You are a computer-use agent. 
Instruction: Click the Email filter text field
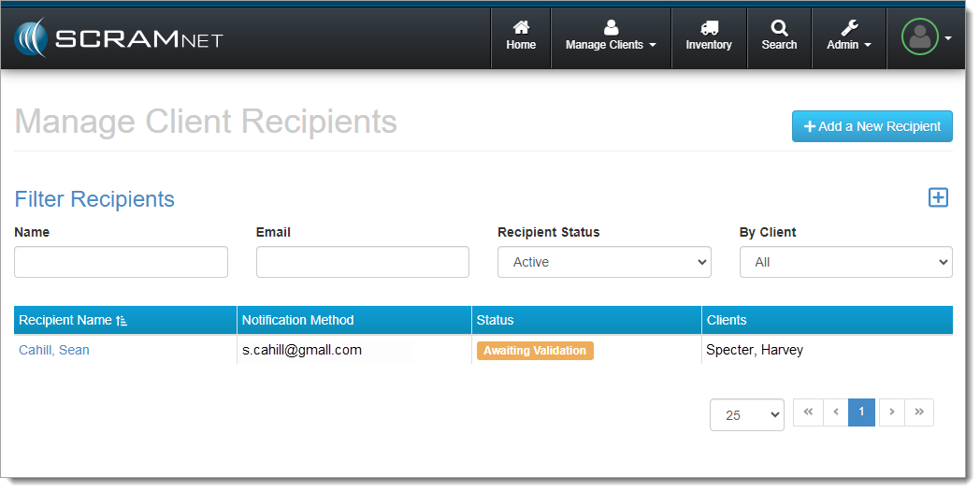coord(362,262)
